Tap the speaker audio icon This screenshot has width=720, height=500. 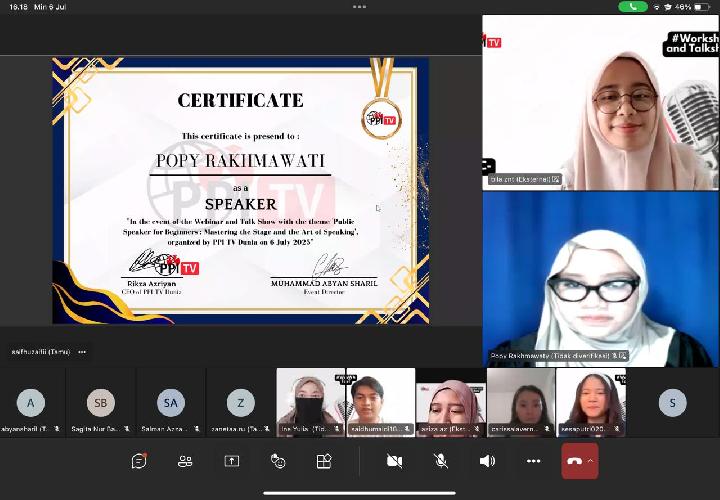(487, 461)
